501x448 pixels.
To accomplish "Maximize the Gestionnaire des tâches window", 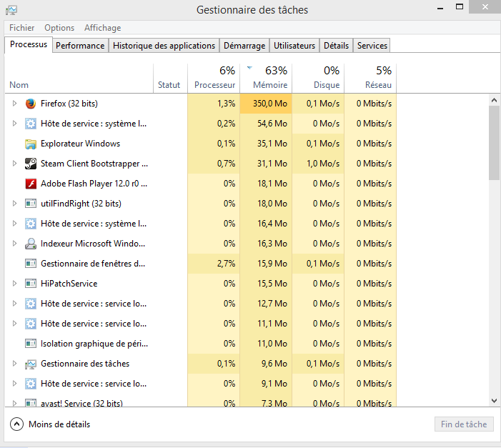I will pyautogui.click(x=460, y=7).
